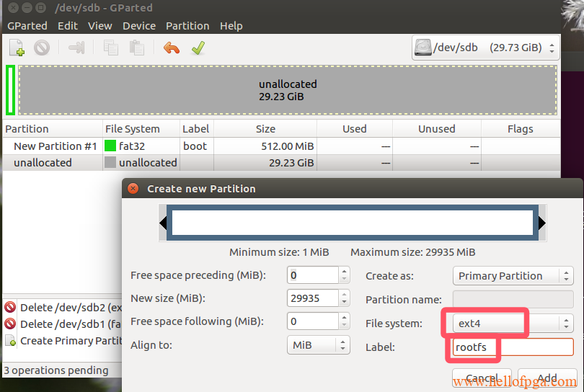Click Free space following spinner arrows
Image resolution: width=584 pixels, height=392 pixels.
click(344, 321)
